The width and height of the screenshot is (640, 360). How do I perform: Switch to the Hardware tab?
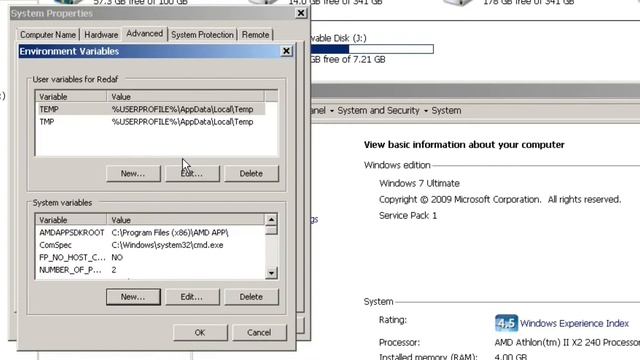point(101,35)
